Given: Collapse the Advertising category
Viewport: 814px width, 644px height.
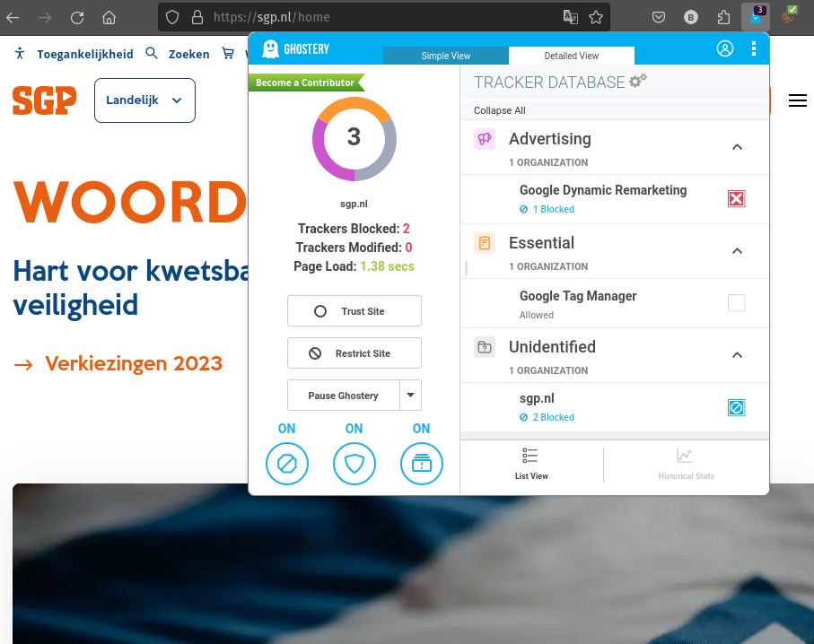Looking at the screenshot, I should point(737,147).
